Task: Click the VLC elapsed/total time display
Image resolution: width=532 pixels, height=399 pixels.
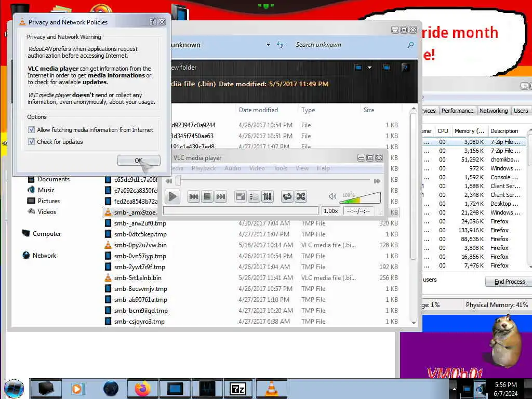Action: (358, 211)
